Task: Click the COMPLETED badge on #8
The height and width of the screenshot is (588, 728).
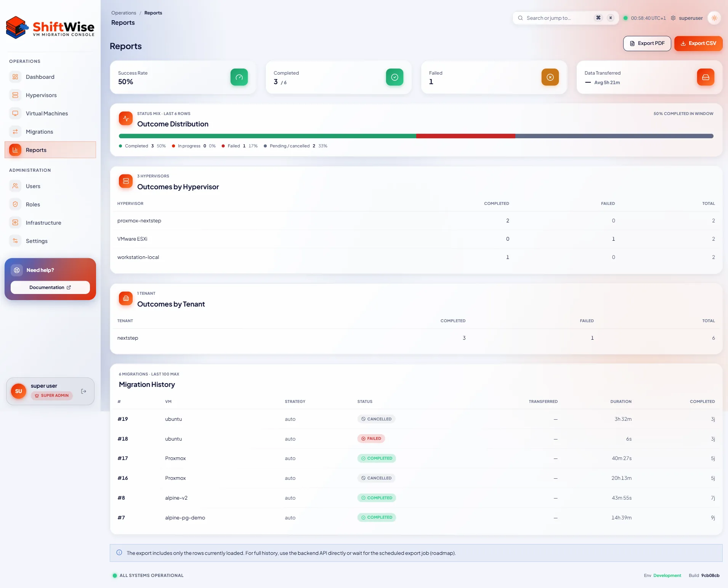Action: point(377,498)
